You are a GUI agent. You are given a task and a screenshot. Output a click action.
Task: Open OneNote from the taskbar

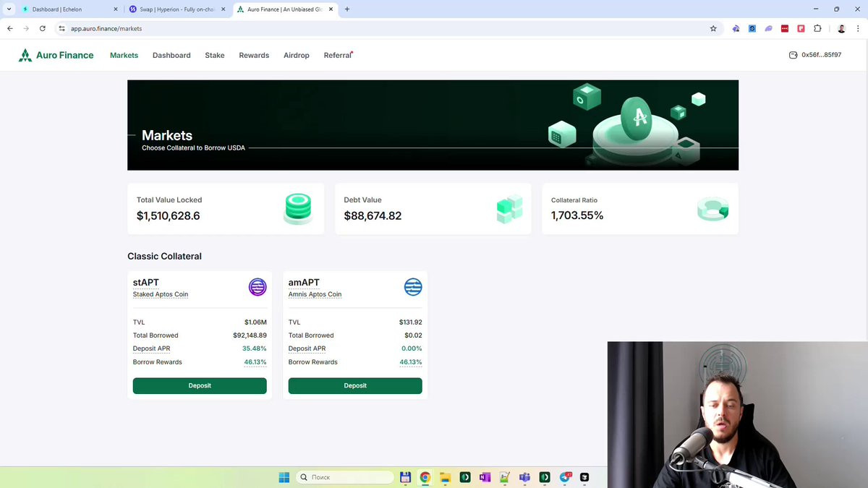pos(485,477)
